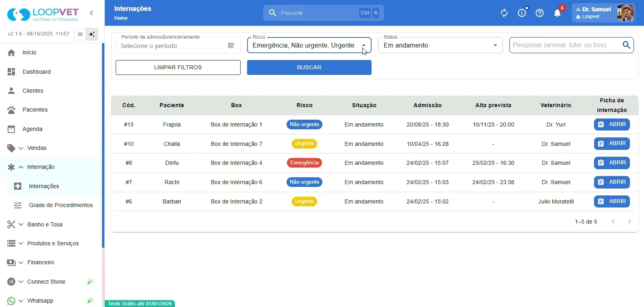The image size is (644, 307).
Task: Click the LIMPAR FILTROS button
Action: (x=178, y=68)
